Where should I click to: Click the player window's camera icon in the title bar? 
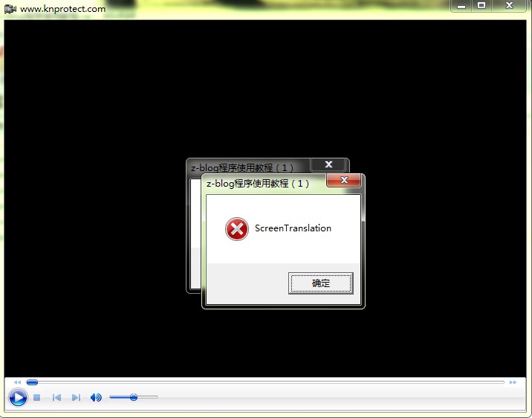point(10,9)
